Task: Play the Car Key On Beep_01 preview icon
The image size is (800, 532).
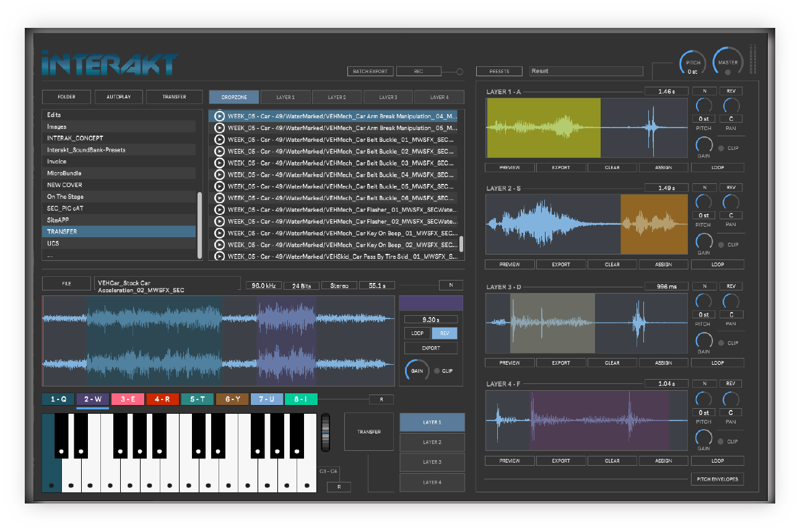Action: pyautogui.click(x=219, y=233)
